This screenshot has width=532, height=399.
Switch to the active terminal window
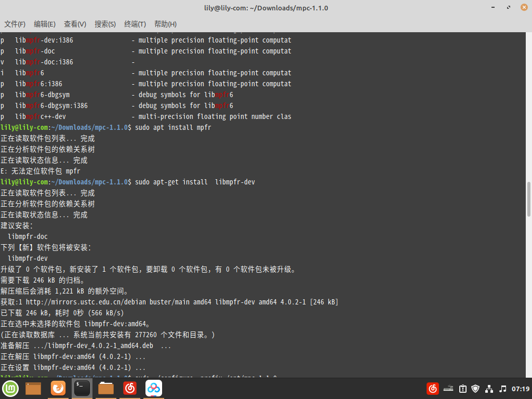point(82,388)
